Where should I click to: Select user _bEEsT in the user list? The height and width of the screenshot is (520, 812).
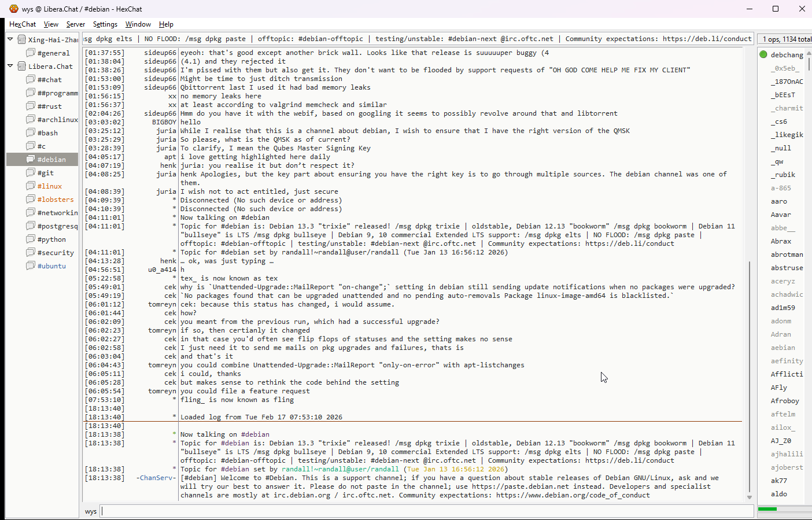tap(783, 95)
